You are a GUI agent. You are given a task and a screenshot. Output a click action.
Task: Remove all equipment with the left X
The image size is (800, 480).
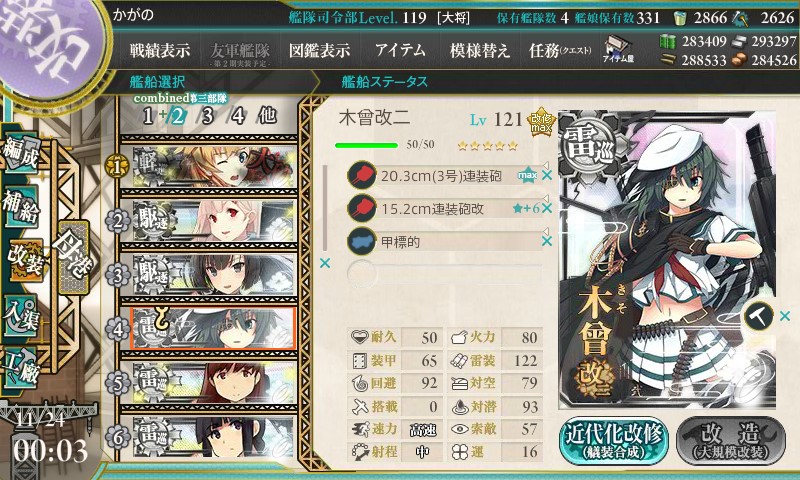click(x=324, y=263)
